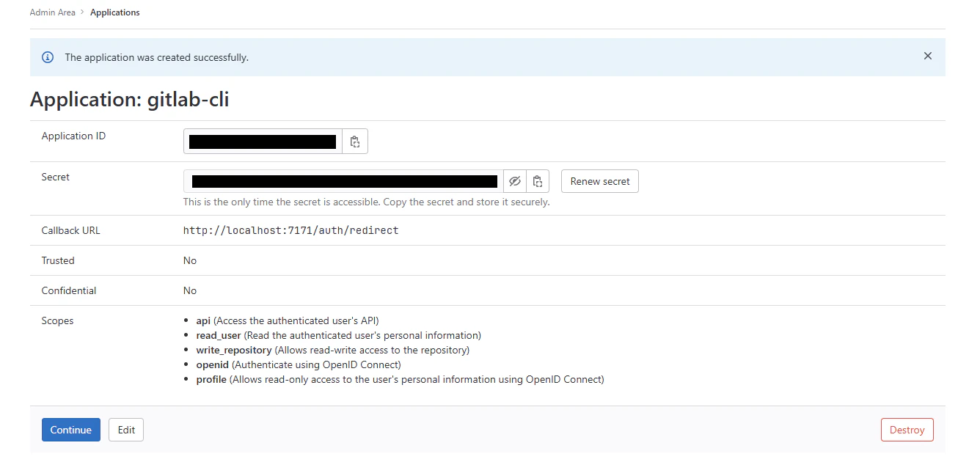Dismiss the success alert with X
The image size is (980, 473).
928,56
